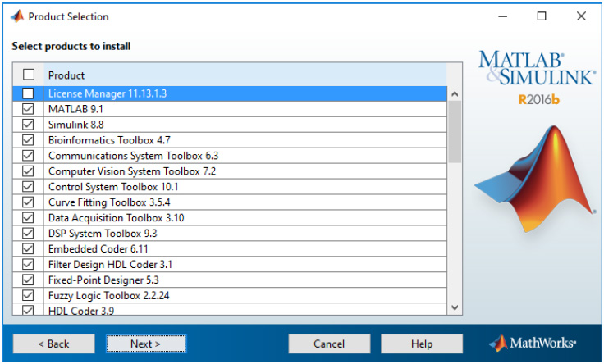This screenshot has height=364, width=604.
Task: Select DSP System Toolbox 9.3 row text
Action: (103, 234)
